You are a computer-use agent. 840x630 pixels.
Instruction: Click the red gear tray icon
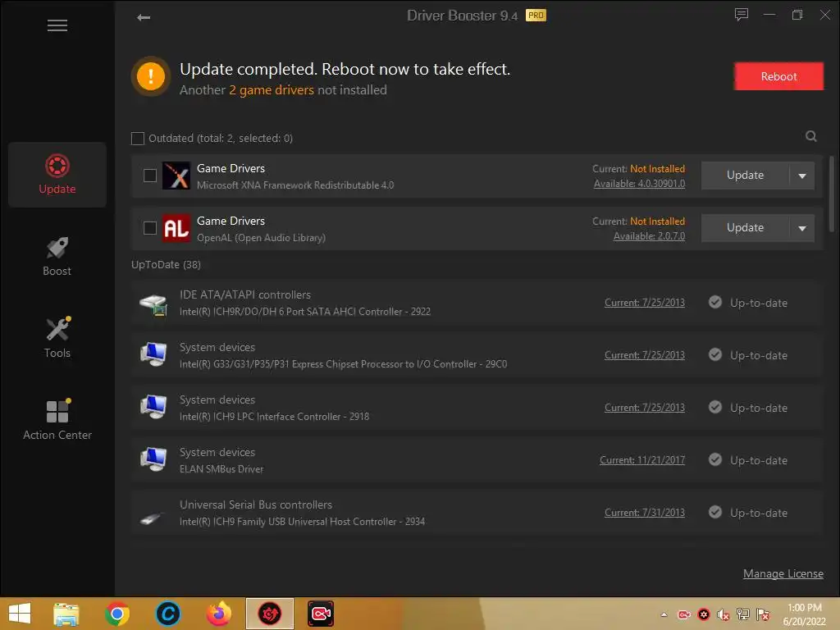[x=704, y=614]
